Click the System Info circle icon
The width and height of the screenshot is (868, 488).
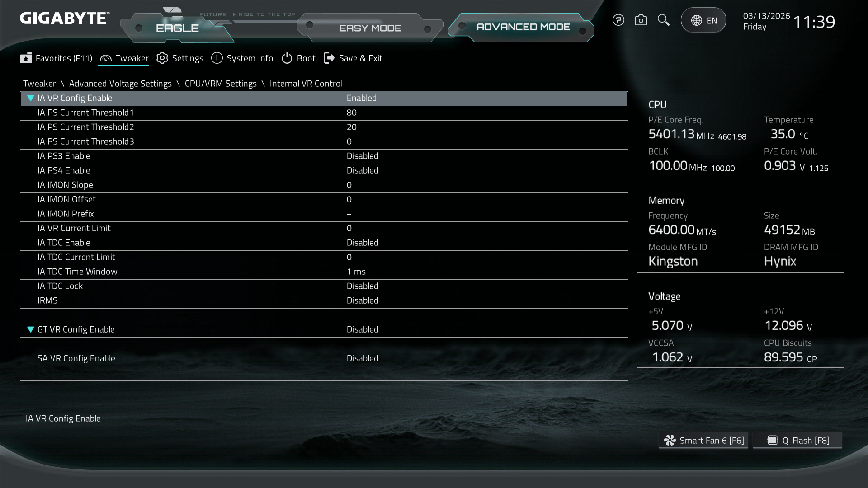(x=217, y=58)
